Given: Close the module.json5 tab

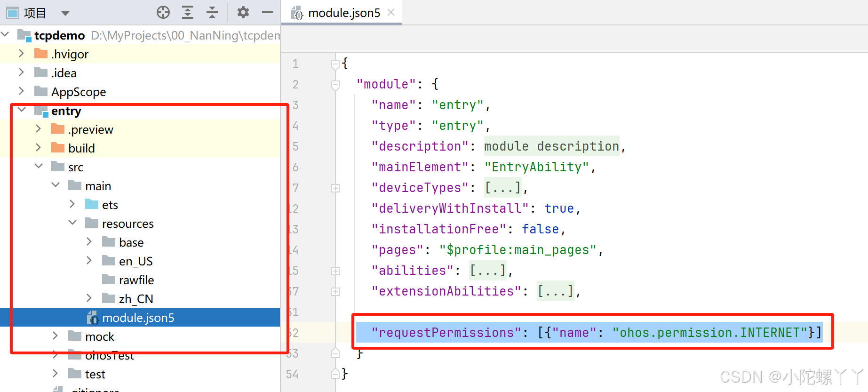Looking at the screenshot, I should coord(391,13).
